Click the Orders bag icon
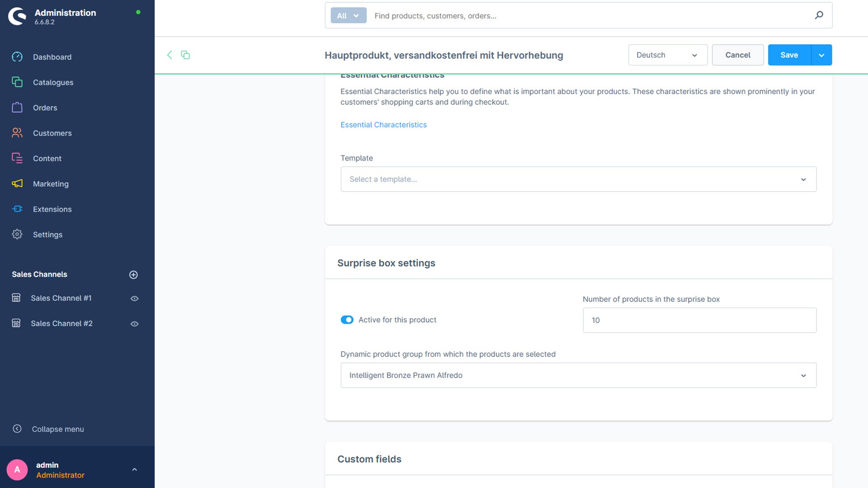The image size is (868, 488). [x=17, y=108]
